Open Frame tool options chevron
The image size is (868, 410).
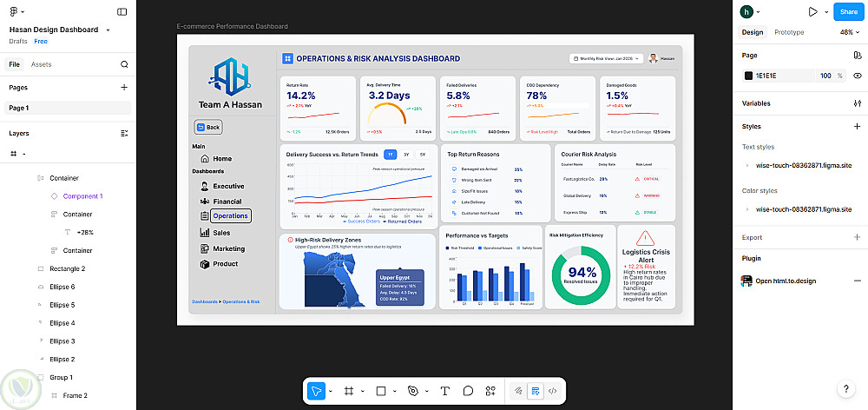pyautogui.click(x=363, y=391)
